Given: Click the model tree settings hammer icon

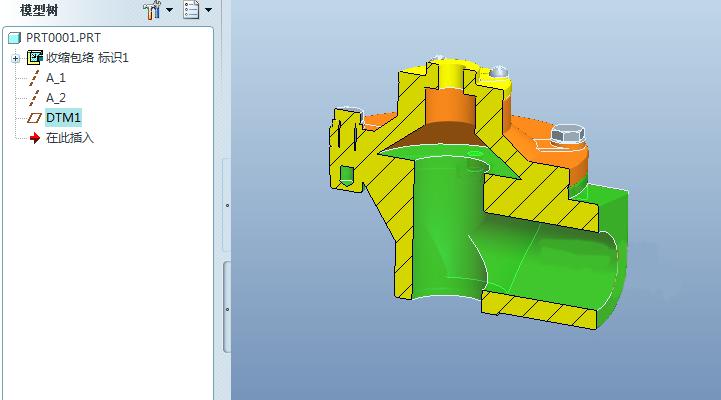Looking at the screenshot, I should tap(152, 10).
